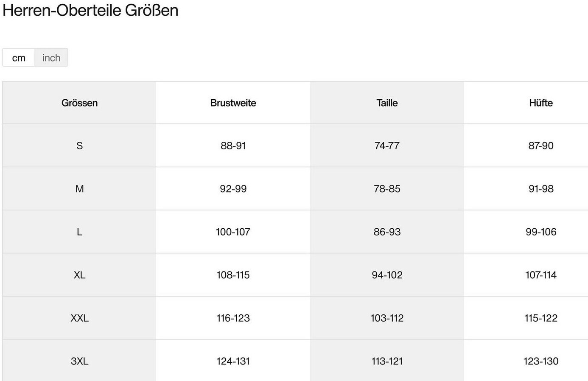Select waist value 103-112 for XXL
The height and width of the screenshot is (381, 588).
click(387, 318)
